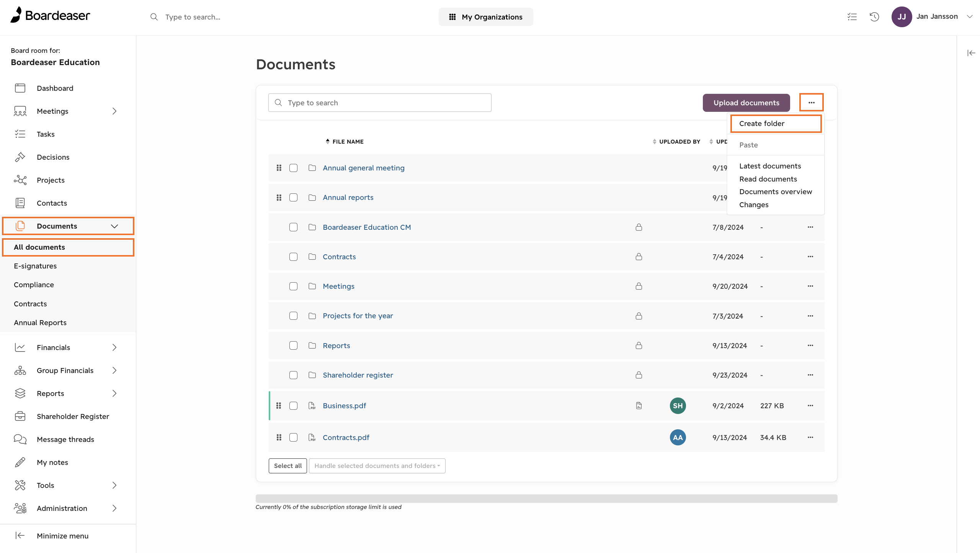Collapse the Documents sidebar chevron
The height and width of the screenshot is (553, 980).
click(x=114, y=226)
